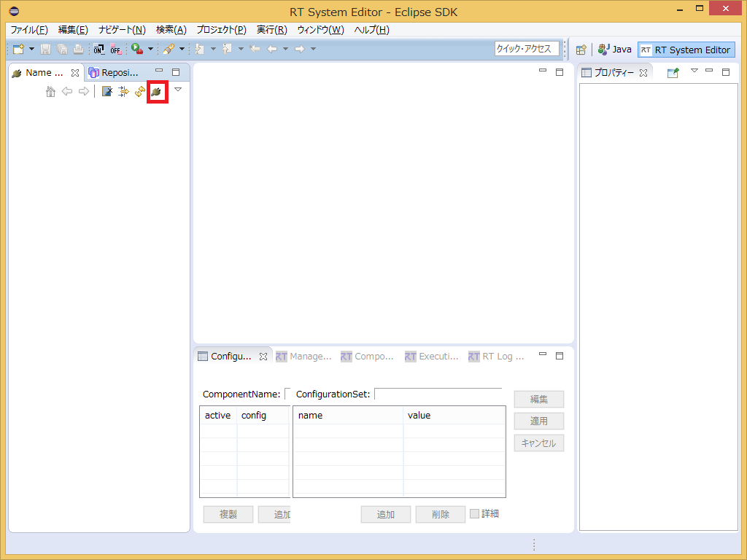This screenshot has height=560, width=747.
Task: Maximize the プロパティー view panel
Action: tap(726, 72)
